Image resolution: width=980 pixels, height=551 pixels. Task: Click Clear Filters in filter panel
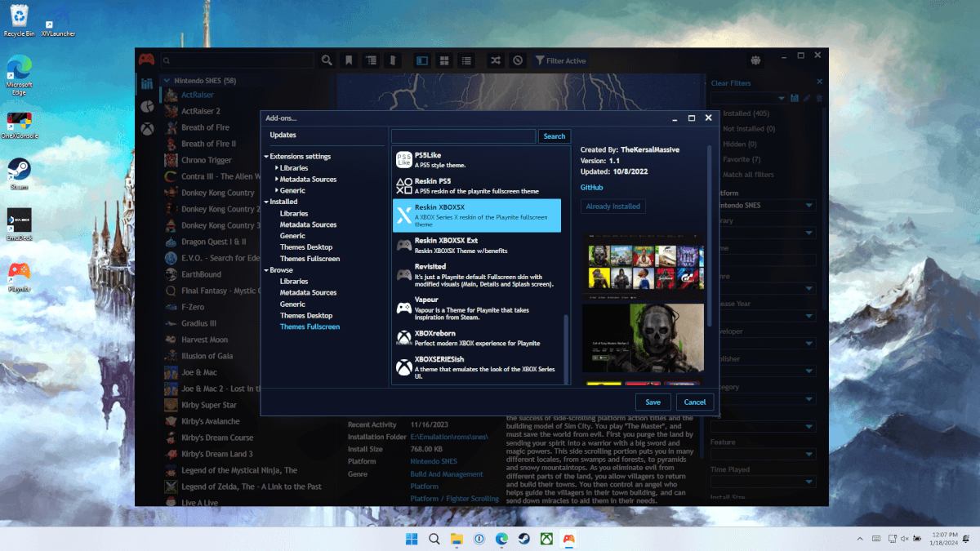(x=731, y=83)
